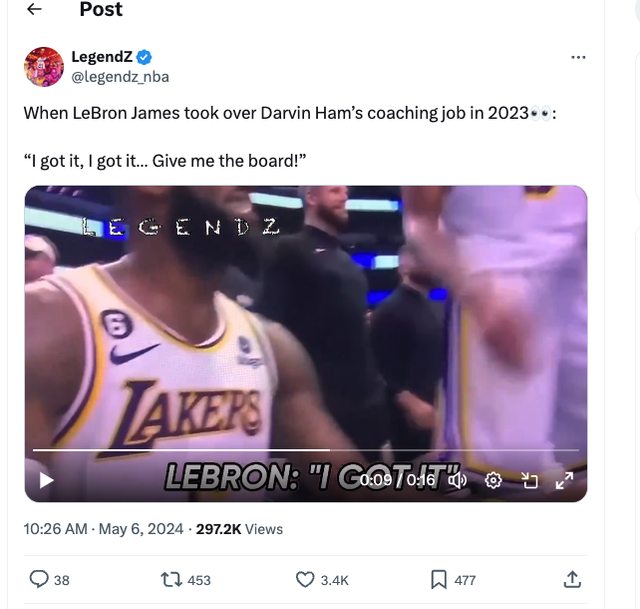Reply to the post via comment icon

[40, 579]
